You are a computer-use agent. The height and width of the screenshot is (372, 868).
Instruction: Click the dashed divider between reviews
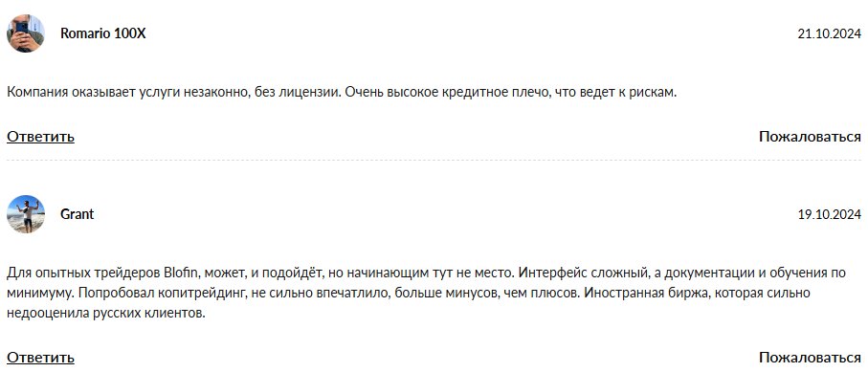434,161
